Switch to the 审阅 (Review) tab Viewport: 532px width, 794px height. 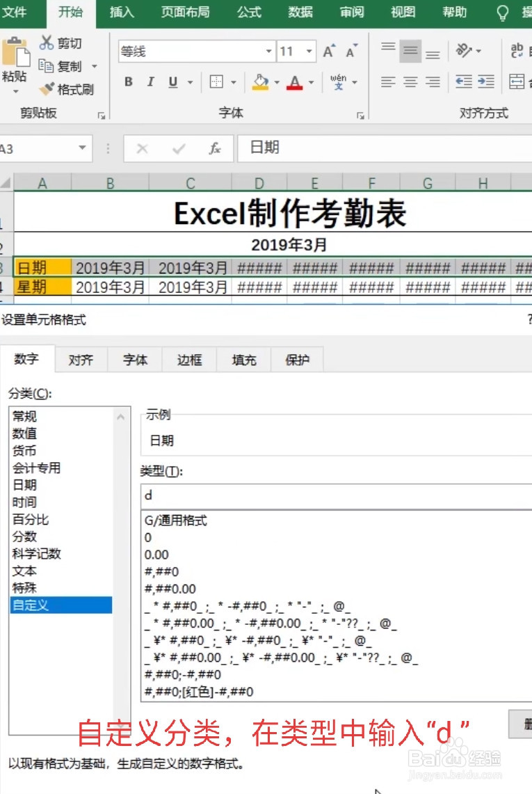(x=352, y=12)
